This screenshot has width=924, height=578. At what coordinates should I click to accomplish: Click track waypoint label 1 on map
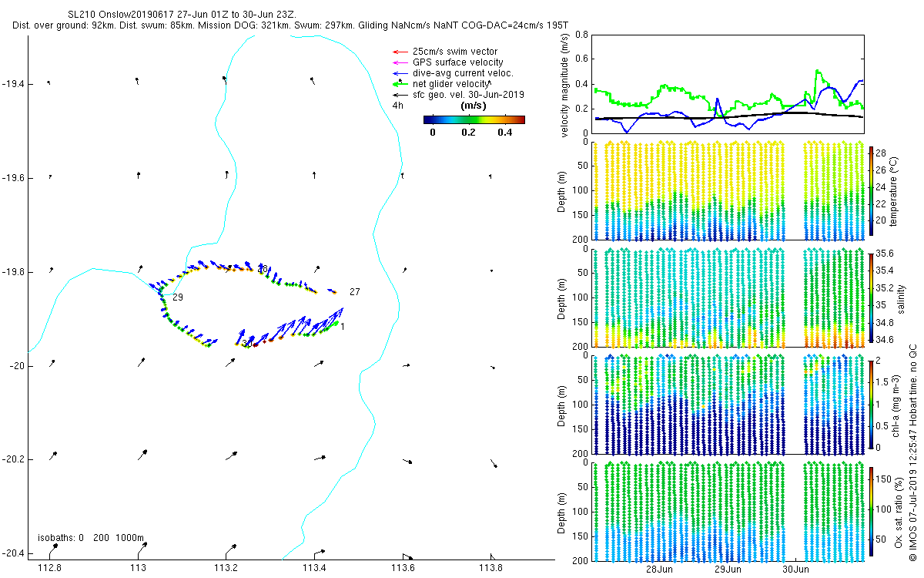pyautogui.click(x=343, y=327)
